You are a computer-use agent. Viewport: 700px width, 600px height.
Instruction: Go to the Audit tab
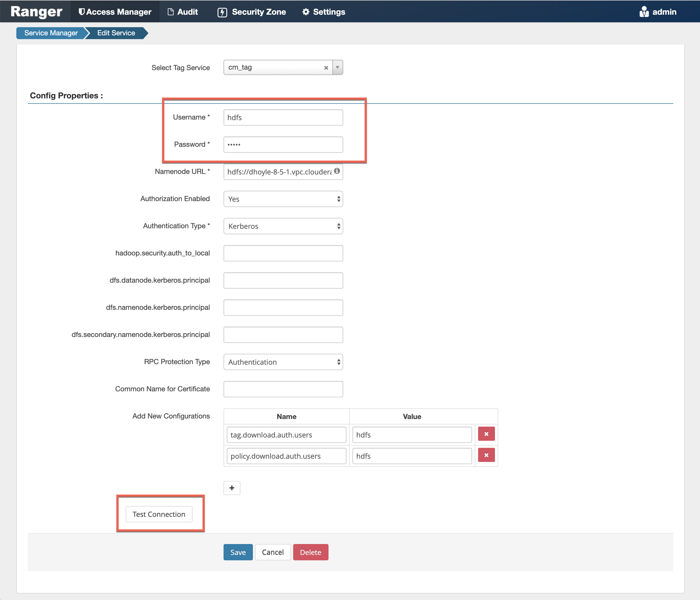[x=183, y=12]
